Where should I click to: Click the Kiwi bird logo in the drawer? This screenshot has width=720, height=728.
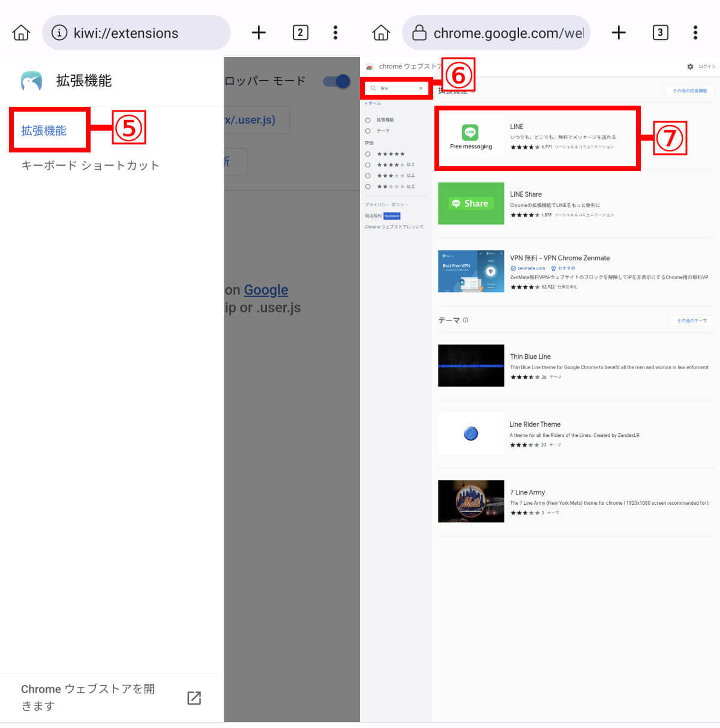(x=31, y=81)
